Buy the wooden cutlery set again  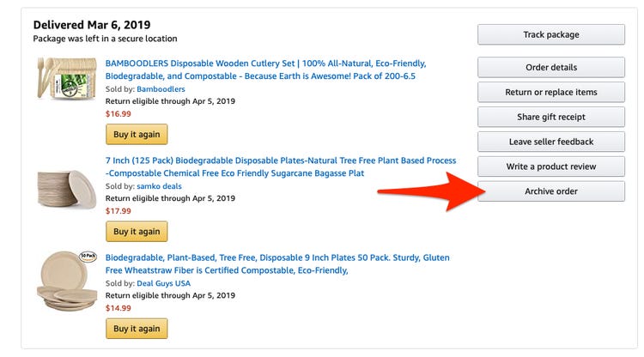click(137, 135)
